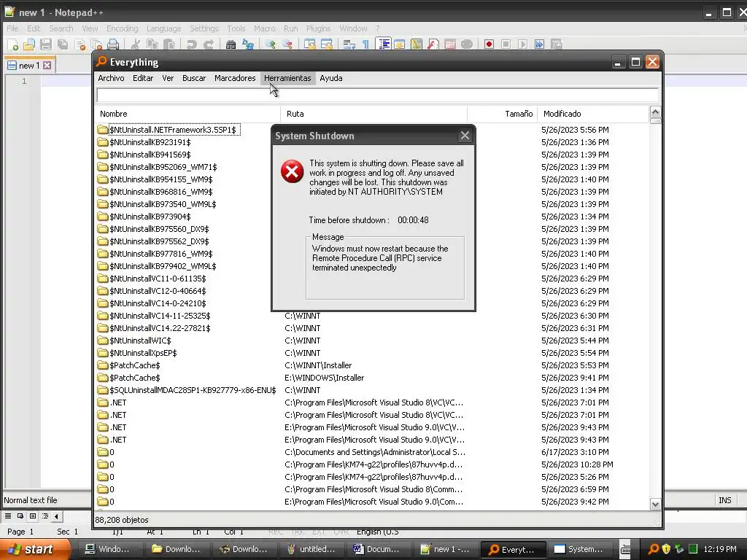Click the Everything search input field

(377, 96)
